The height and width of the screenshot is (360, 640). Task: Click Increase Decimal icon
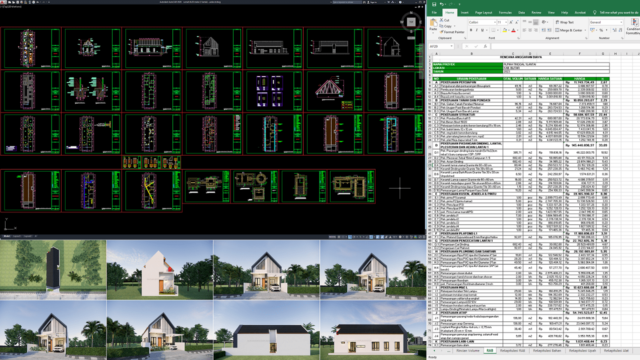614,30
